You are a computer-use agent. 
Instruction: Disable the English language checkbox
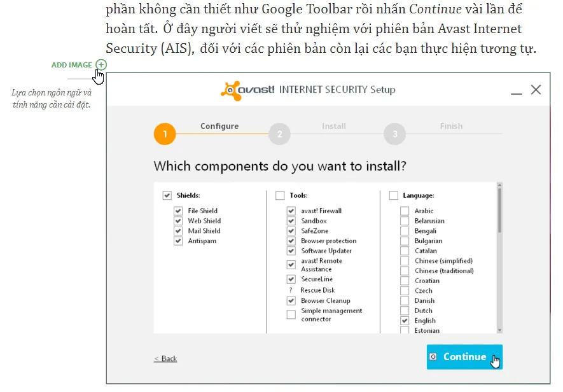click(405, 321)
